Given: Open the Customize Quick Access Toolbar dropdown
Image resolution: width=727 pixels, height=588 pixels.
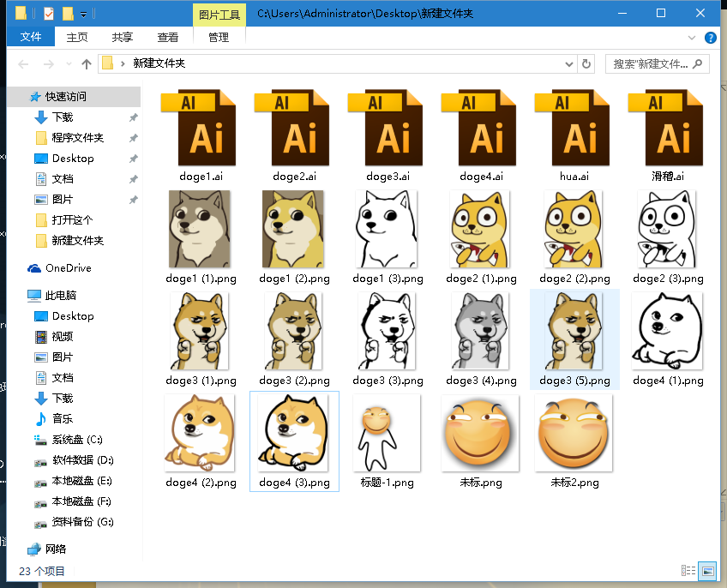Looking at the screenshot, I should [x=83, y=15].
